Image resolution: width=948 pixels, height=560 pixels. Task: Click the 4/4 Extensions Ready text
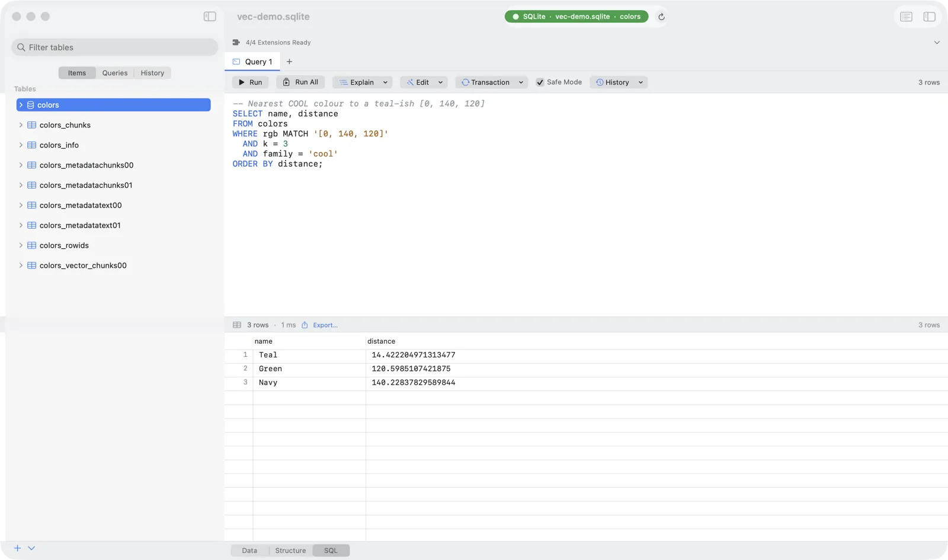[278, 43]
